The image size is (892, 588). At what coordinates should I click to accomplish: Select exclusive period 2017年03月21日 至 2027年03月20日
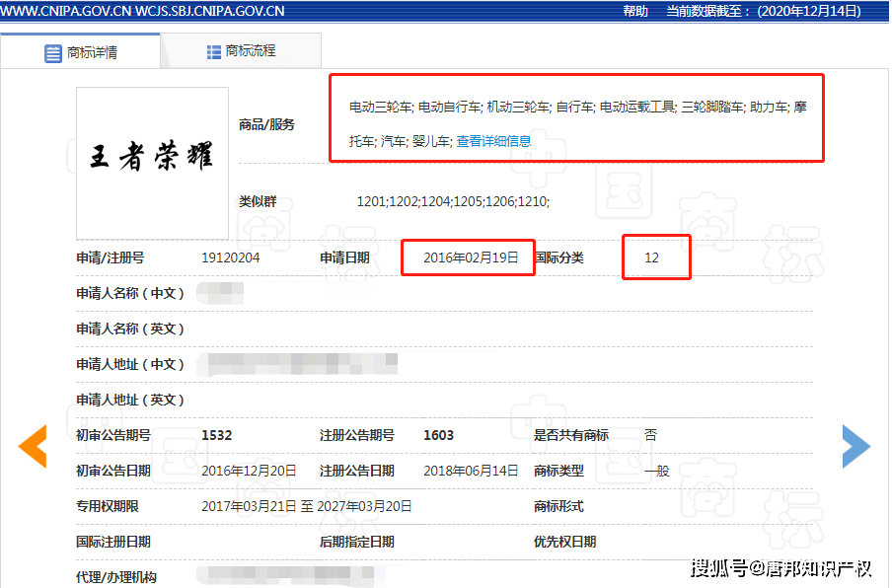click(x=307, y=506)
